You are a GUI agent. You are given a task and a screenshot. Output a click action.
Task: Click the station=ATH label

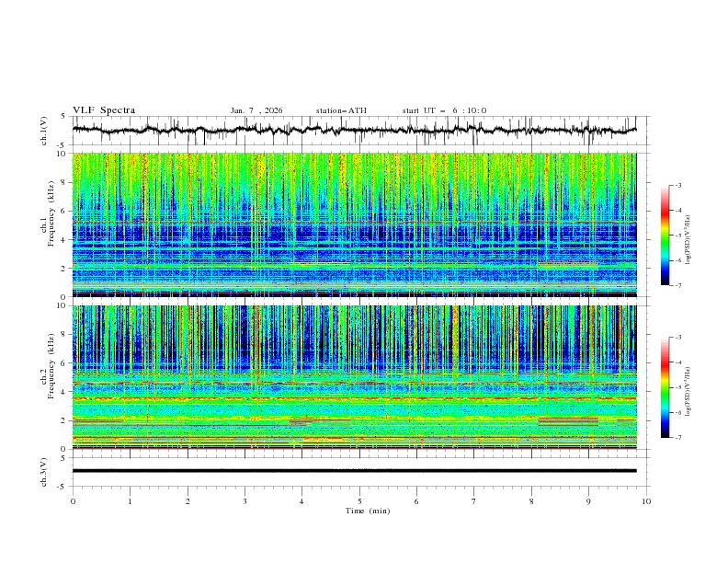click(x=341, y=110)
